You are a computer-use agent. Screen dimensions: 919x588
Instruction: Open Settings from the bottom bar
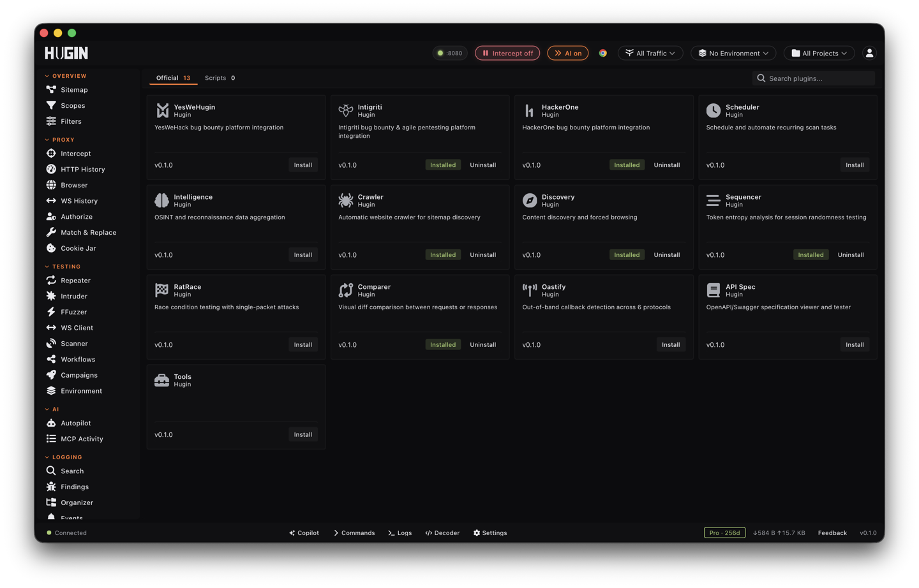pyautogui.click(x=490, y=533)
